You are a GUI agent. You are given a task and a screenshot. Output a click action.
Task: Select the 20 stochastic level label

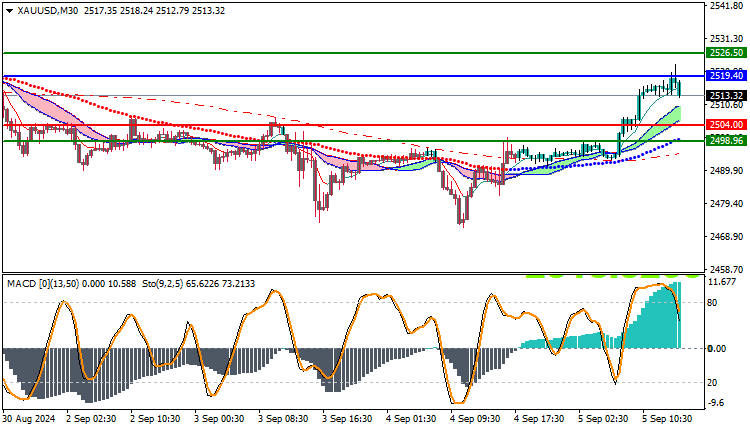pos(712,383)
